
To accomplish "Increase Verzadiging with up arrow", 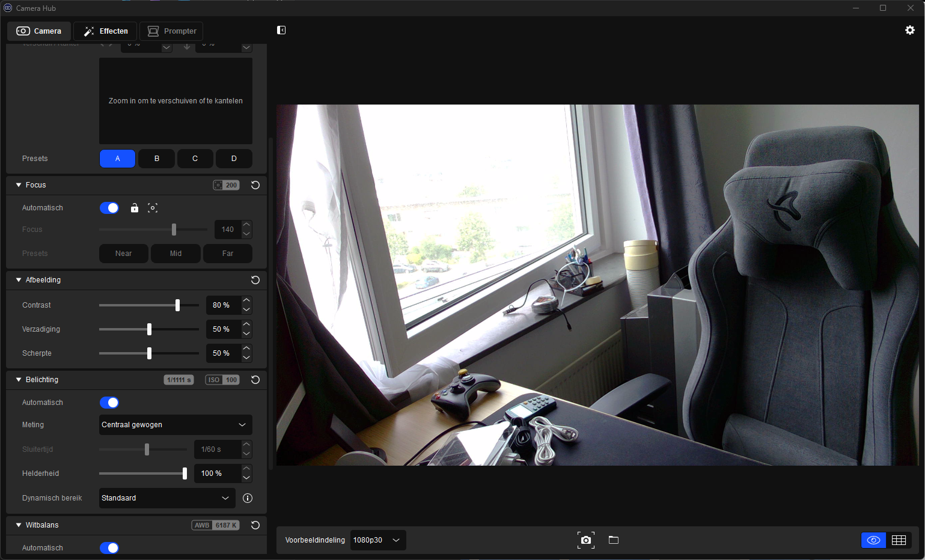I will tap(246, 324).
